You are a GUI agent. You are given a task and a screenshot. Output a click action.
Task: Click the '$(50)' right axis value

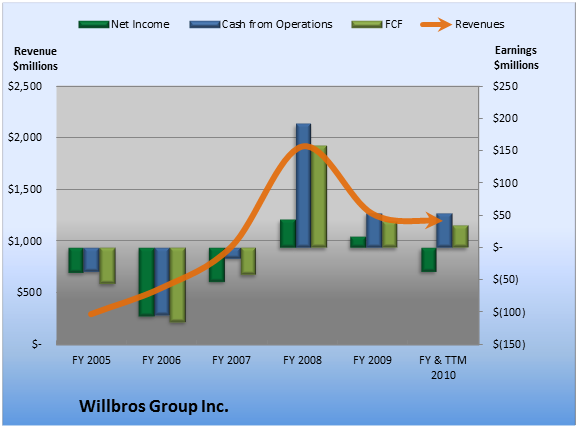click(506, 279)
